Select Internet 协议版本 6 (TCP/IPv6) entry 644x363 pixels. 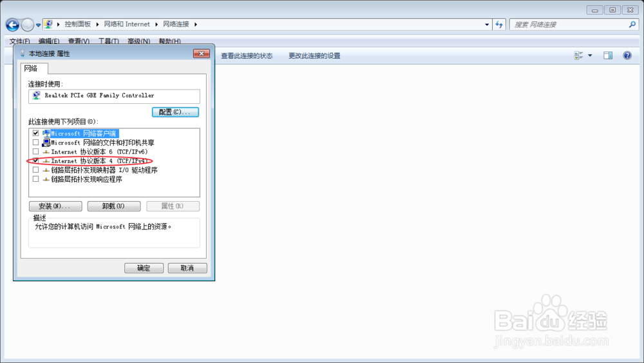(99, 152)
